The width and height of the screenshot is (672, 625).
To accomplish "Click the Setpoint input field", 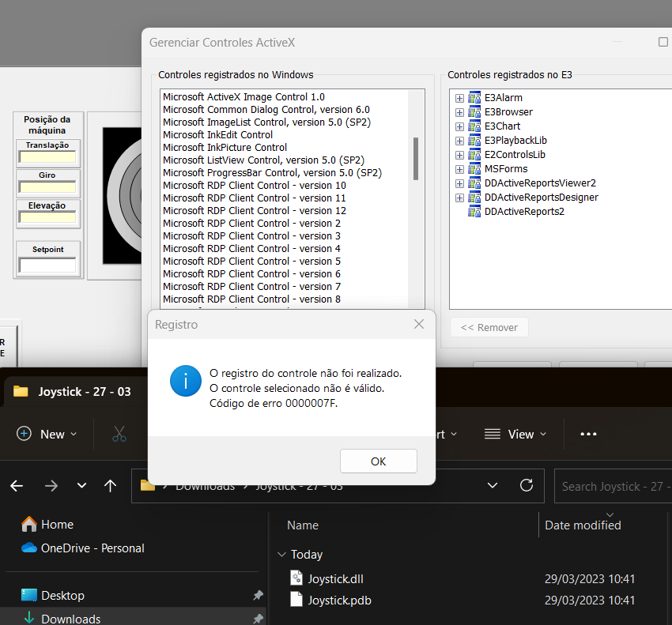I will (x=47, y=265).
